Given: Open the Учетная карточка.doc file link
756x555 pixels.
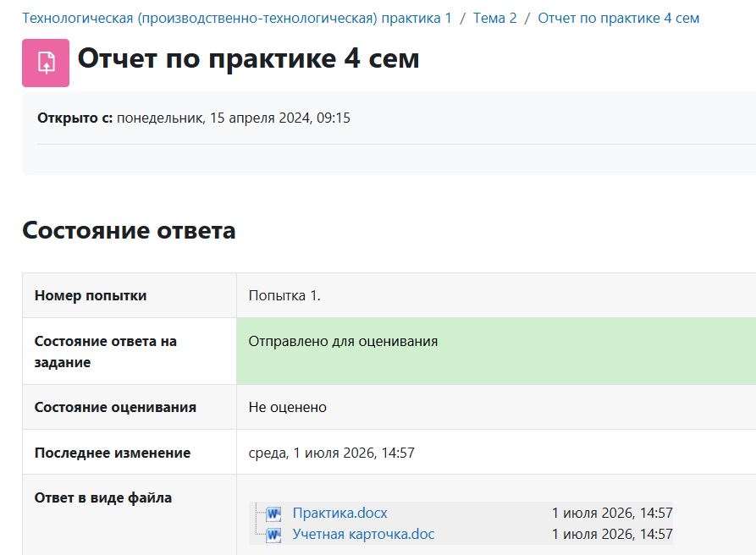Looking at the screenshot, I should (363, 535).
